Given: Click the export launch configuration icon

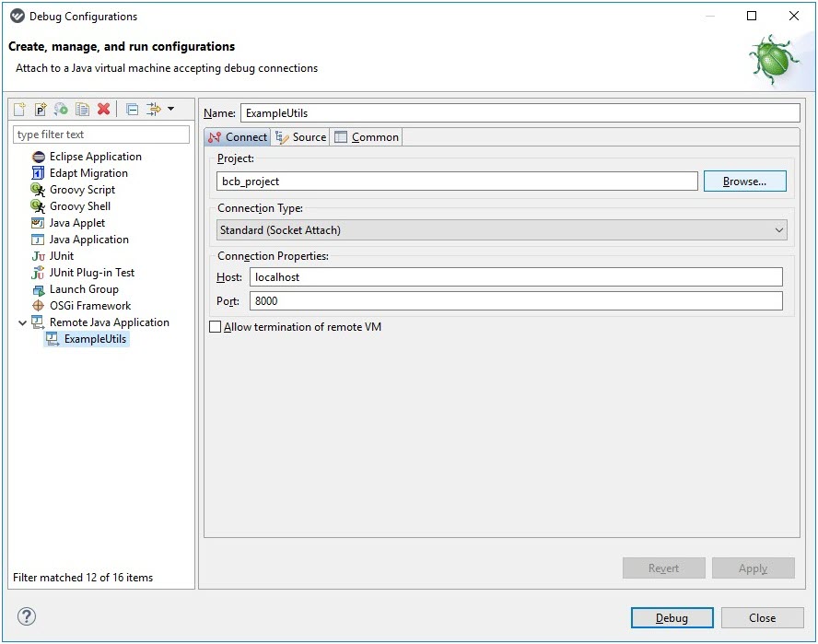Looking at the screenshot, I should pos(61,109).
